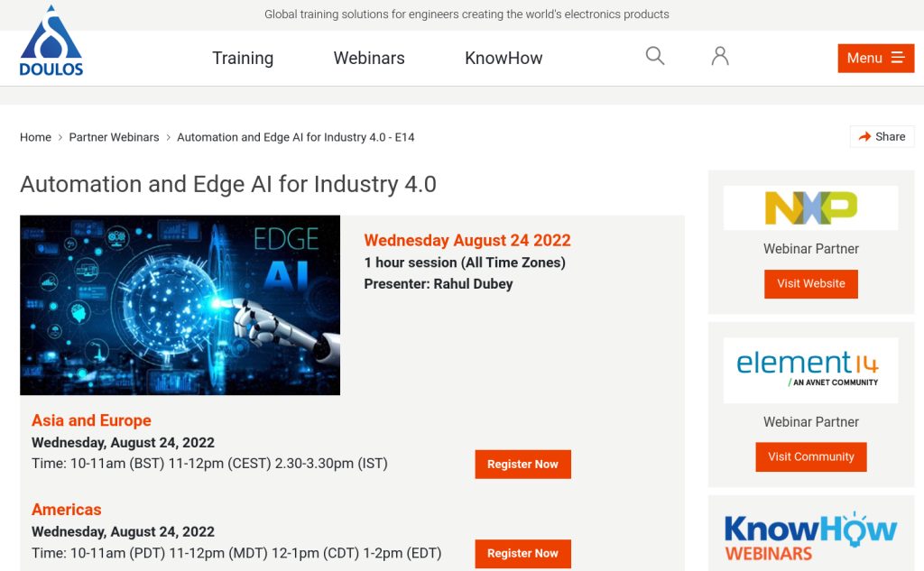Expand the Menu navigation panel

(x=875, y=57)
